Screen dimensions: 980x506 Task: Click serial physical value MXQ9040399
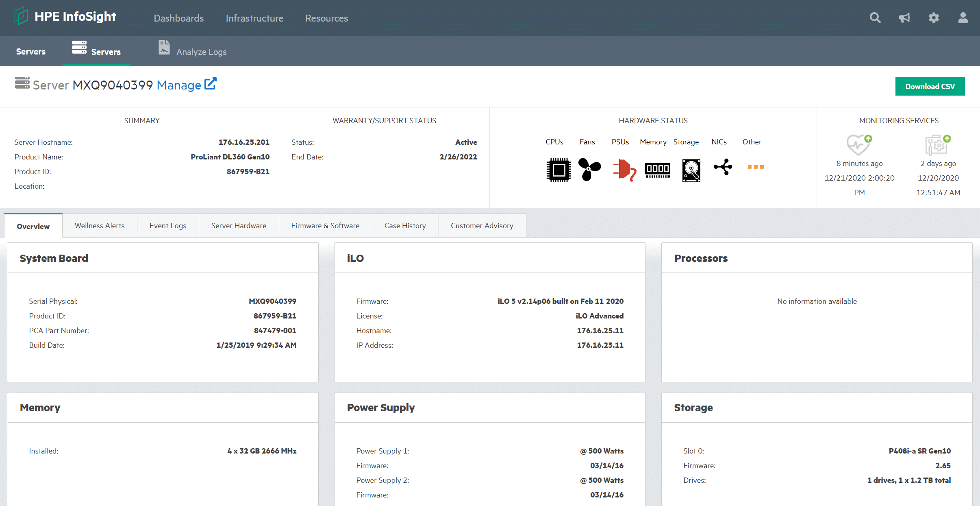click(272, 301)
